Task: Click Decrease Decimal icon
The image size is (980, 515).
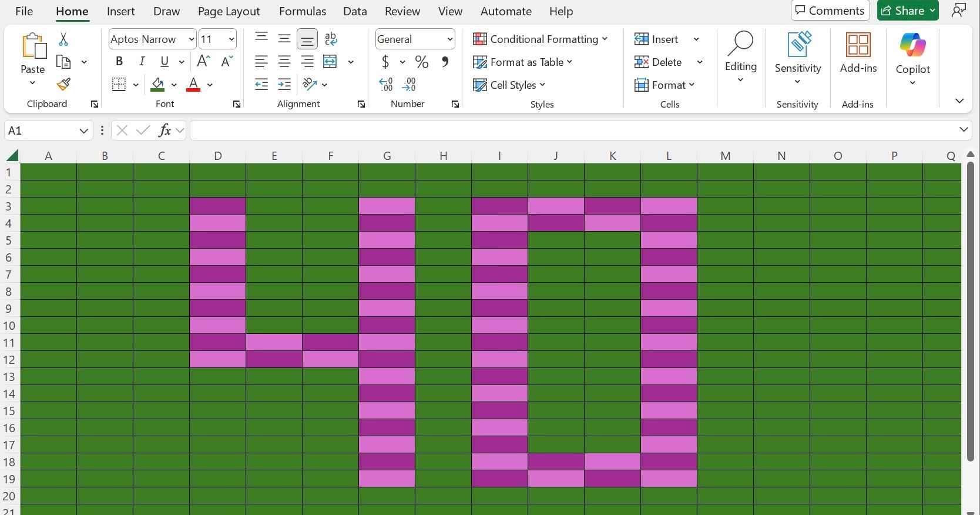Action: coord(409,85)
